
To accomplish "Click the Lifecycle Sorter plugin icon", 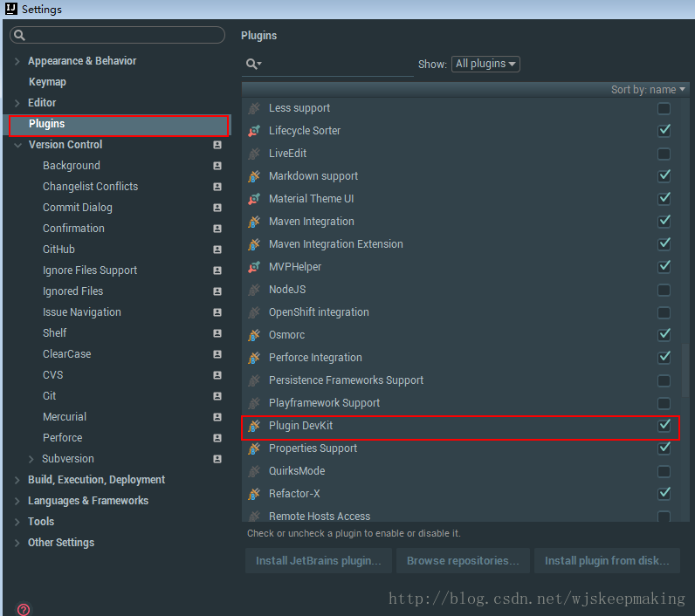I will coord(254,131).
